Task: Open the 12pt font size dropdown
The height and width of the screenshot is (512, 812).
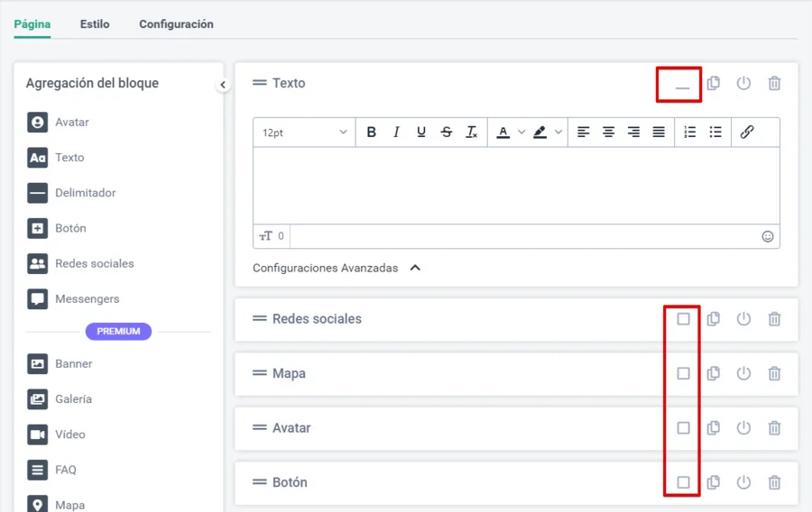Action: 304,133
